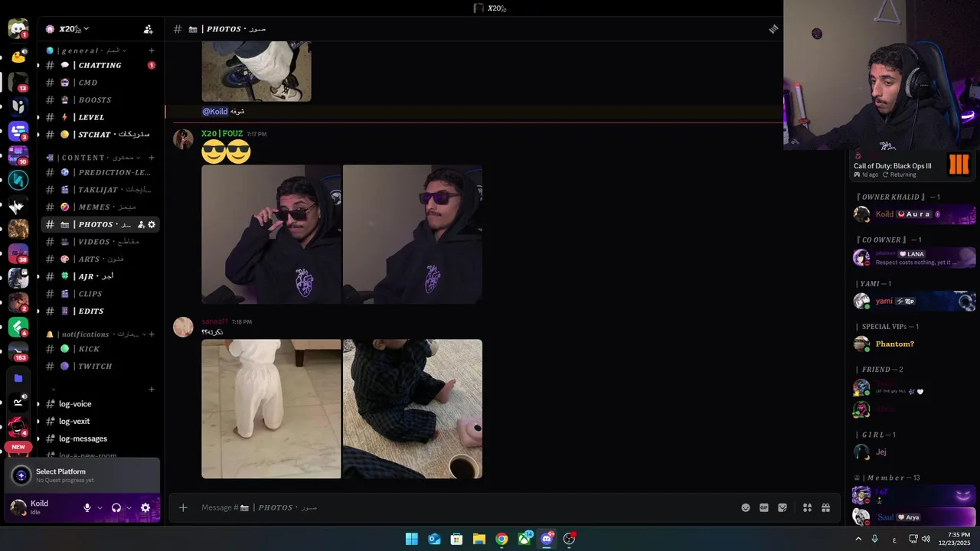Attach a file with the plus button
This screenshot has height=551, width=980.
pyautogui.click(x=183, y=507)
